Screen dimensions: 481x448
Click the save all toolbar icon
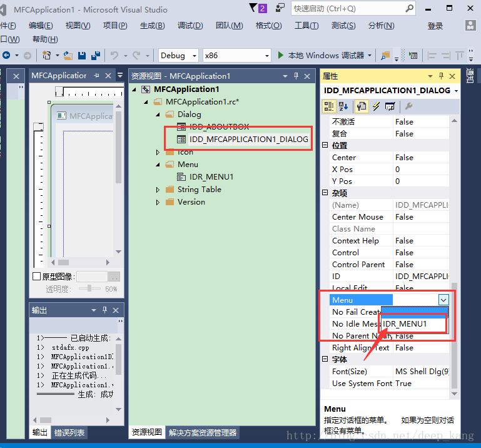pyautogui.click(x=96, y=55)
